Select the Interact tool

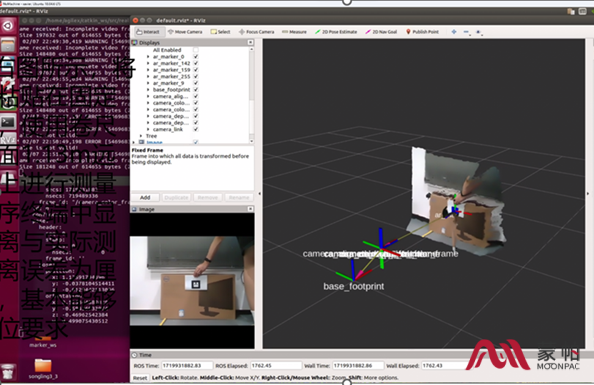pos(148,32)
